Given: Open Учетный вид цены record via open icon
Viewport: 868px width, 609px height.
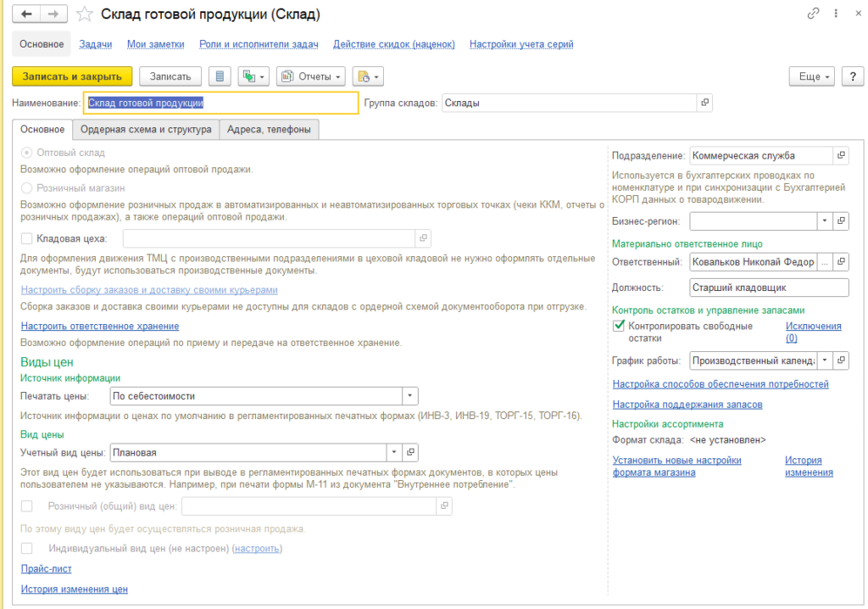Looking at the screenshot, I should 411,453.
